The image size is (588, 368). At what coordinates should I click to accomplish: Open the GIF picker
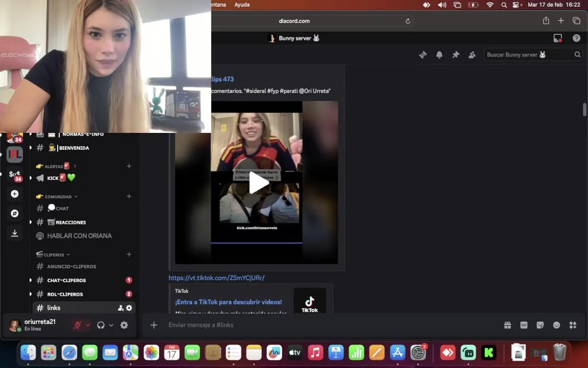pyautogui.click(x=524, y=325)
